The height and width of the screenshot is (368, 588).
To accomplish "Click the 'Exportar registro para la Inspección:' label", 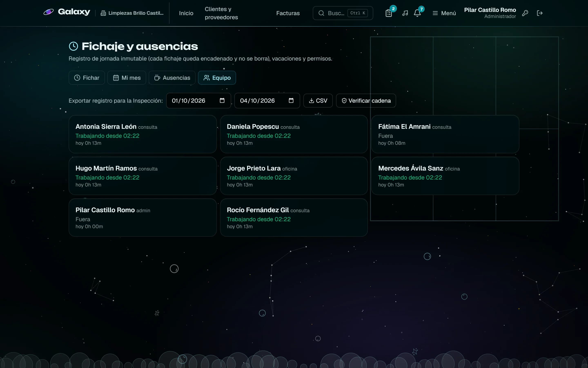I will [x=116, y=101].
